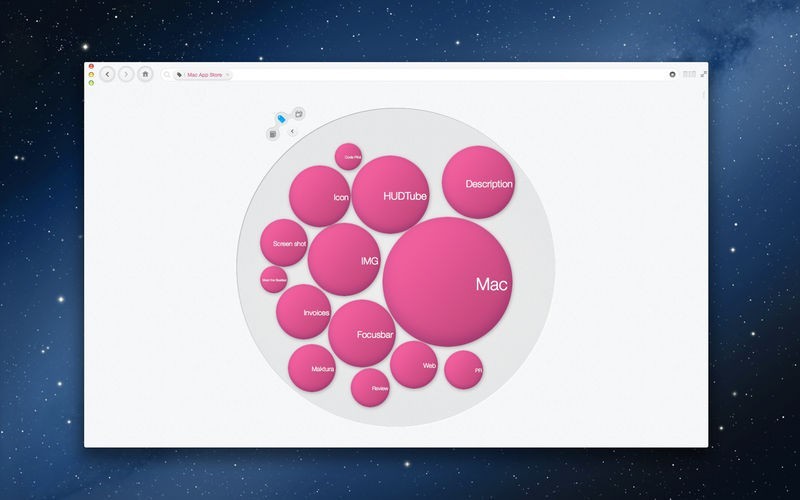This screenshot has width=800, height=500.
Task: Select the HUDTube bubble
Action: tap(390, 194)
